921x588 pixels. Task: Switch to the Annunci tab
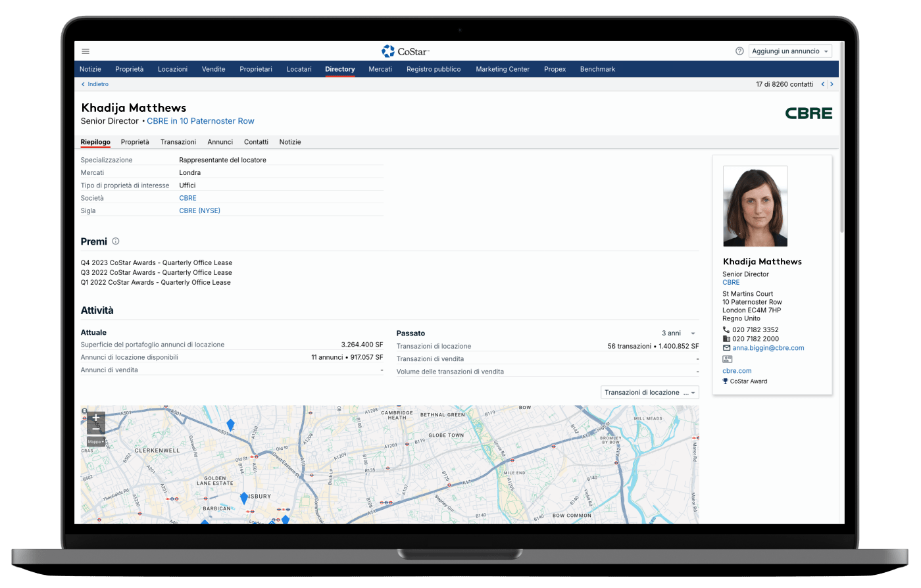coord(220,142)
